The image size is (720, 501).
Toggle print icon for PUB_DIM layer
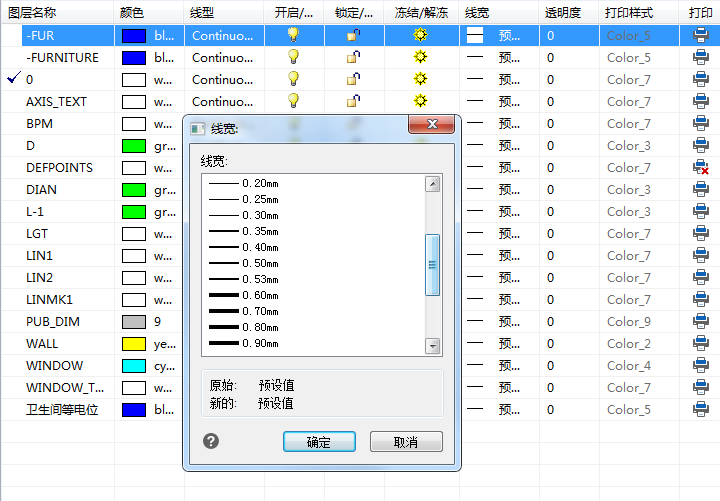[700, 322]
